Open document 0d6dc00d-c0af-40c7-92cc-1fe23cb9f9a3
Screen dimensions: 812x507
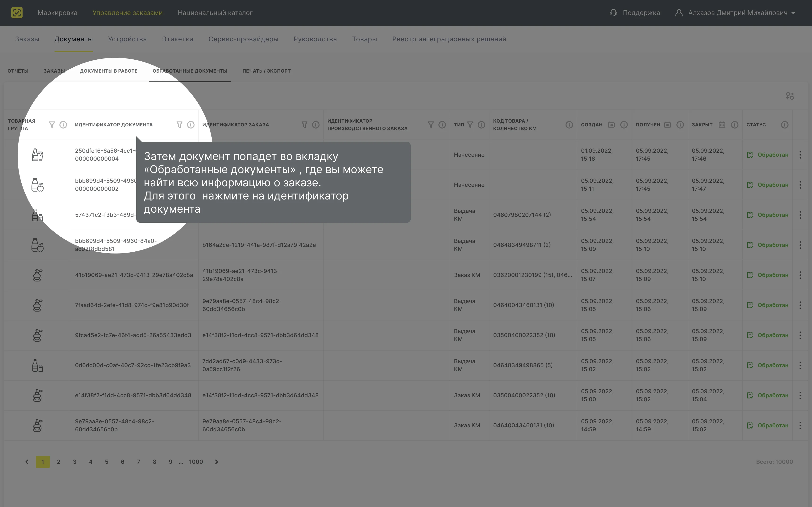coord(133,365)
